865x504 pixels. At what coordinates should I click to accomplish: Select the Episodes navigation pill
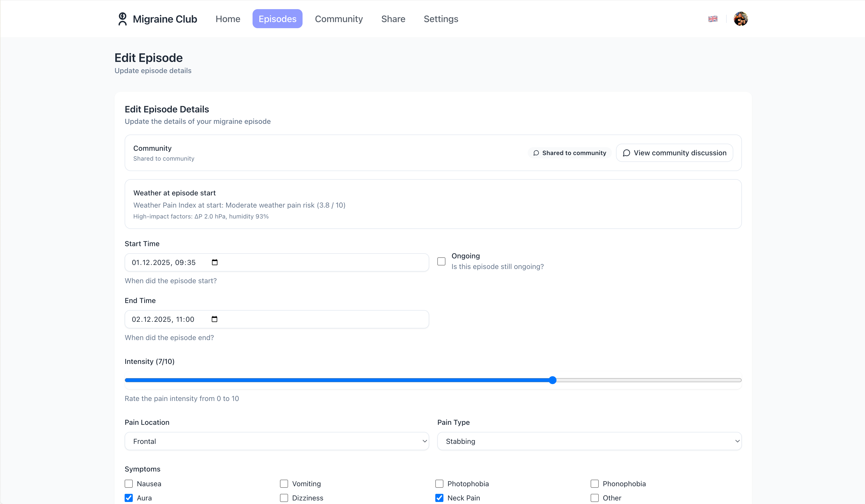277,19
